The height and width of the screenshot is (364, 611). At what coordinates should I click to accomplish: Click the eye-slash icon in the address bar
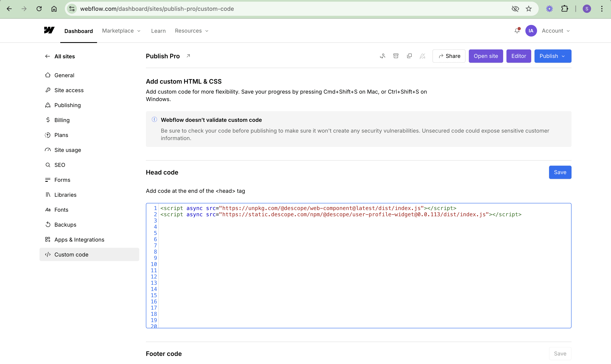515,9
